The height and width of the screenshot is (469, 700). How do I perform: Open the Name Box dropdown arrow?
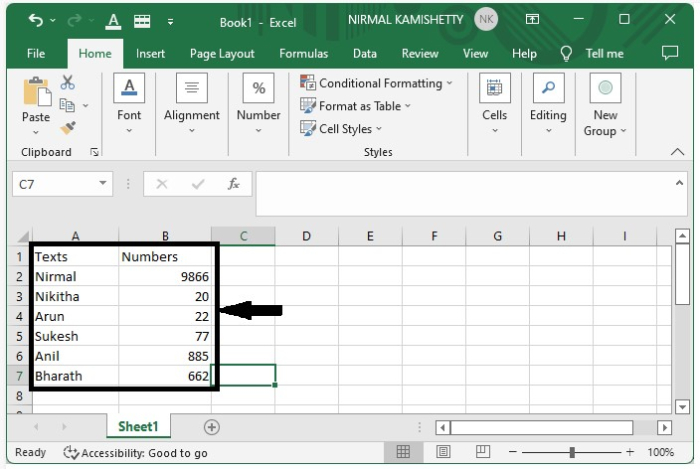tap(103, 184)
